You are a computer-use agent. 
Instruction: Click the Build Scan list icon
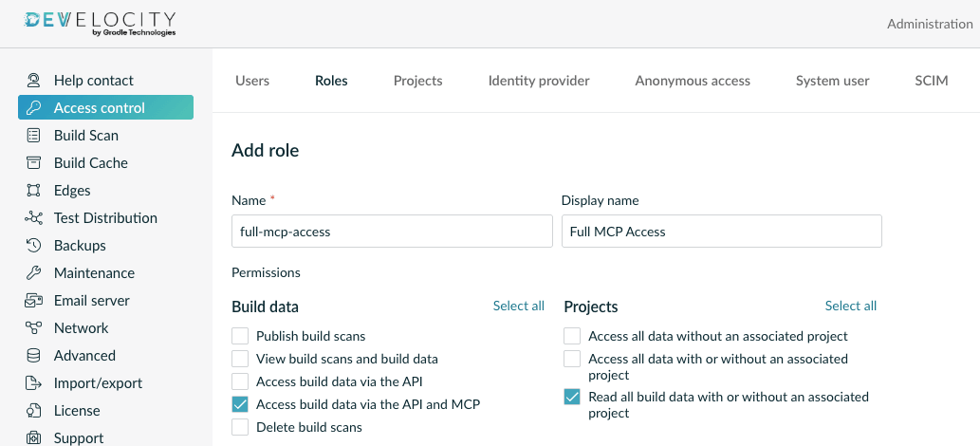pyautogui.click(x=33, y=135)
